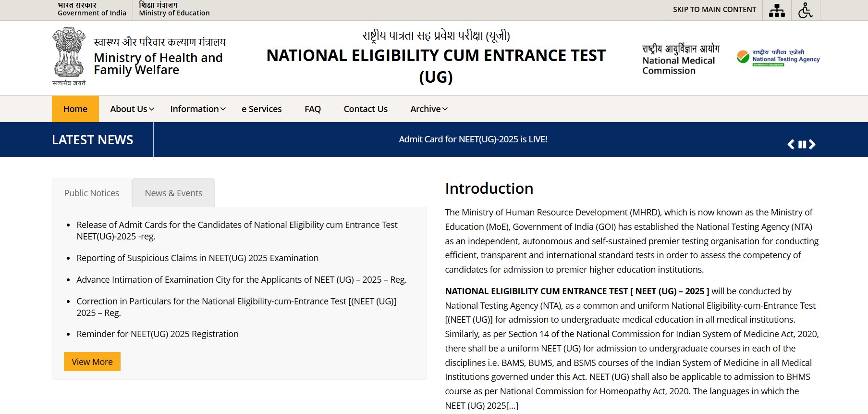Expand the Archive dropdown menu
The height and width of the screenshot is (414, 868).
[429, 109]
